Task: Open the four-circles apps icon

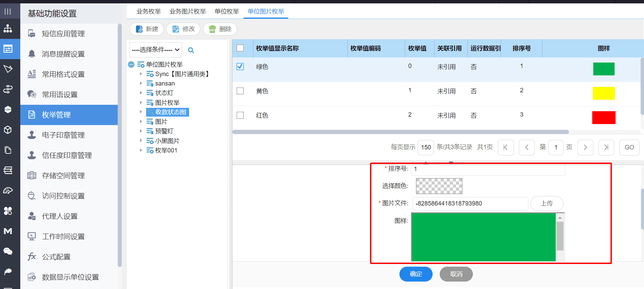Action: (8, 211)
